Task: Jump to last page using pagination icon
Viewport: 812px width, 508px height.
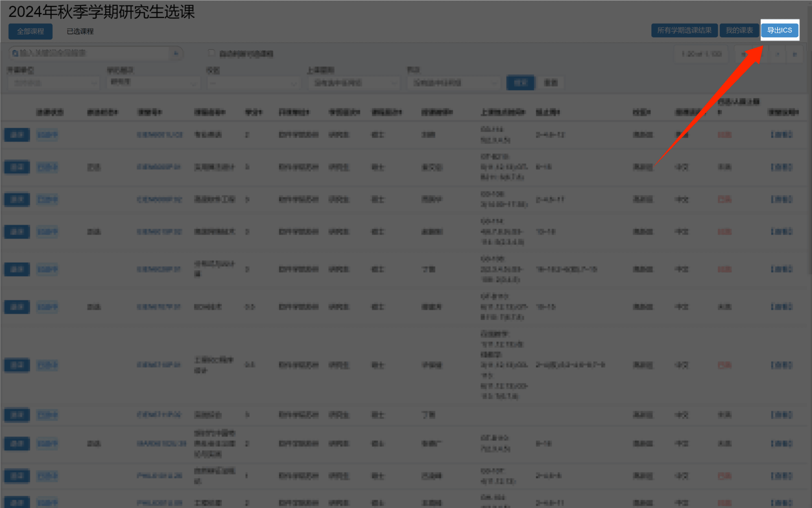Action: 794,54
